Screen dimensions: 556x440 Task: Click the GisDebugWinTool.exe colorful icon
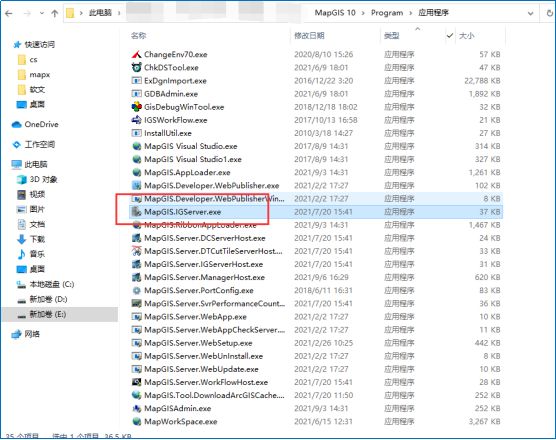tap(137, 107)
